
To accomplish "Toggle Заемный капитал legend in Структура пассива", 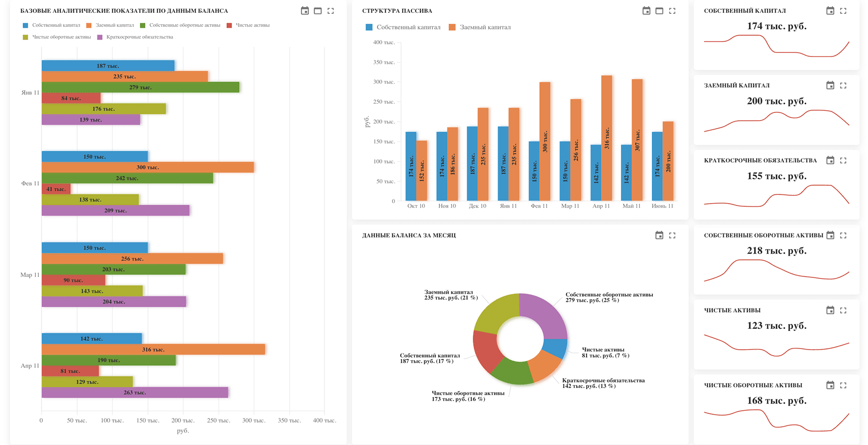I will (480, 27).
